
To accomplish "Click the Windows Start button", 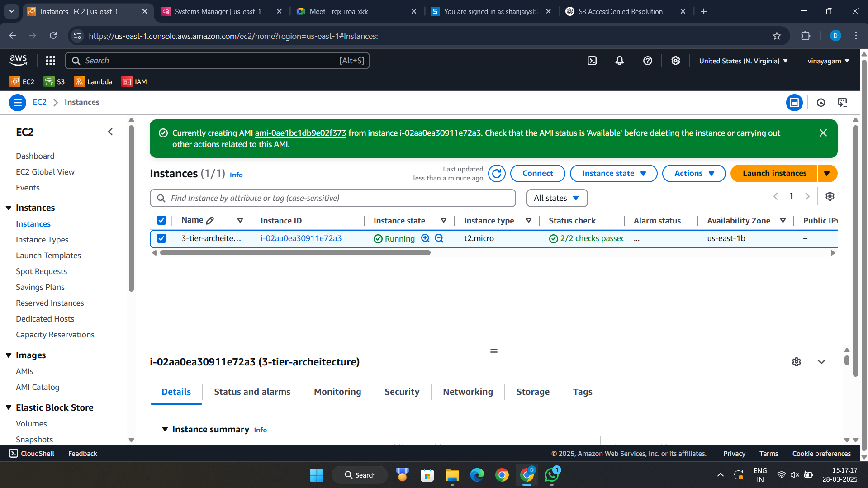I will click(317, 475).
